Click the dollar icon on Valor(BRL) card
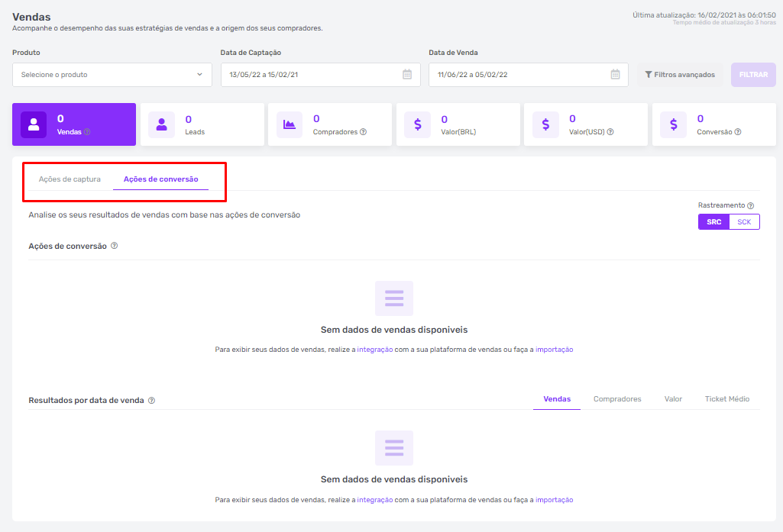783x532 pixels. pos(417,124)
